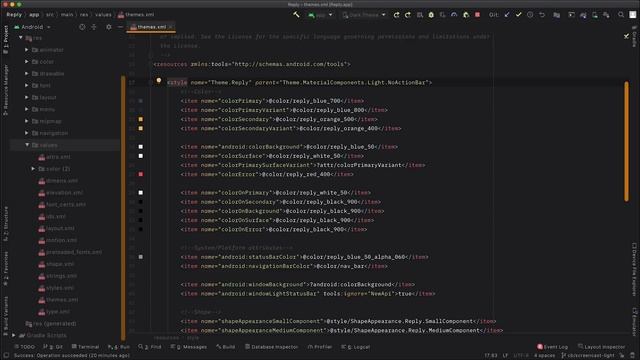Open shape.xml in the project tree
This screenshot has width=640, height=360.
click(x=56, y=264)
